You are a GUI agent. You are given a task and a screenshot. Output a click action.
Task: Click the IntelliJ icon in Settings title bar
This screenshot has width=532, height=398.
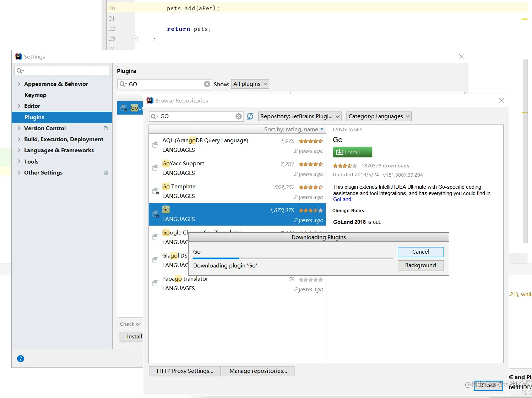[x=18, y=56]
